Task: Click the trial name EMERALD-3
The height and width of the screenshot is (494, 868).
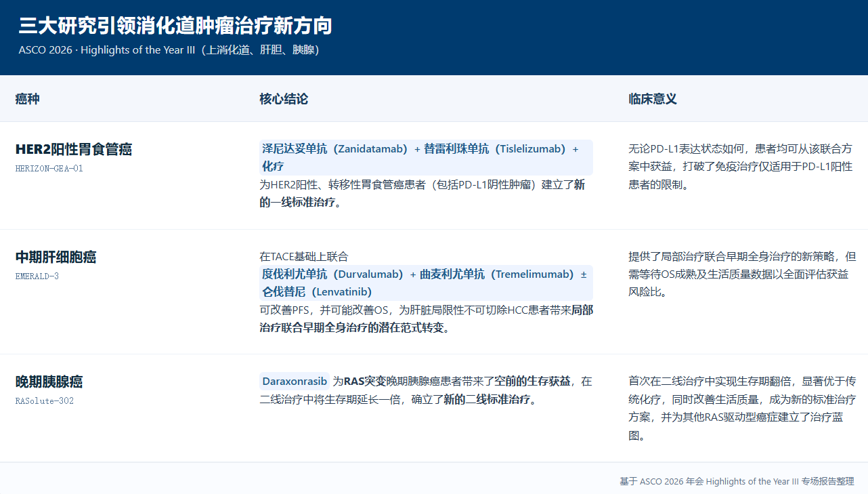Action: 37,276
